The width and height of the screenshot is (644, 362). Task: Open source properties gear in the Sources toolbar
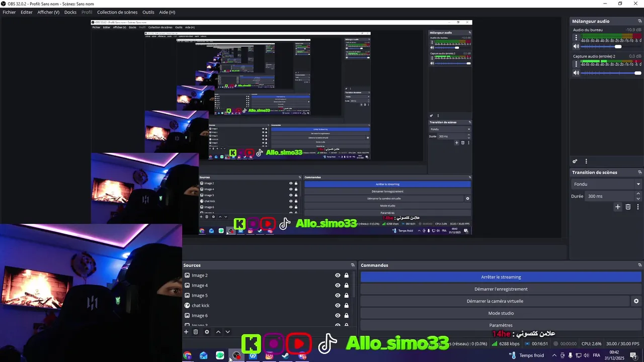point(207,332)
